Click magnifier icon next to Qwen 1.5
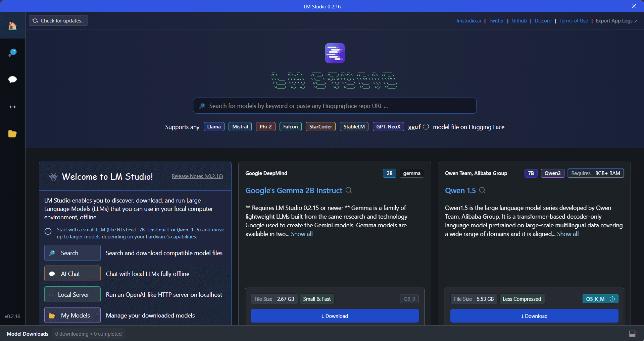The image size is (644, 341). 482,190
